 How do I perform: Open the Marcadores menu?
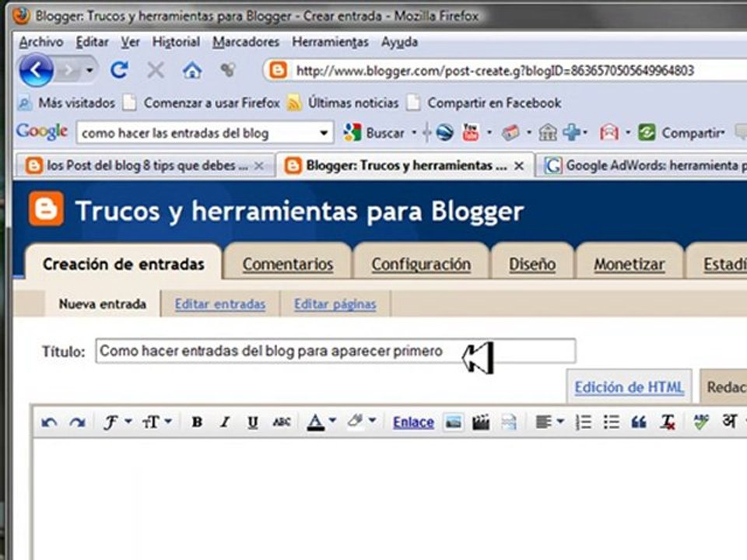coord(246,42)
